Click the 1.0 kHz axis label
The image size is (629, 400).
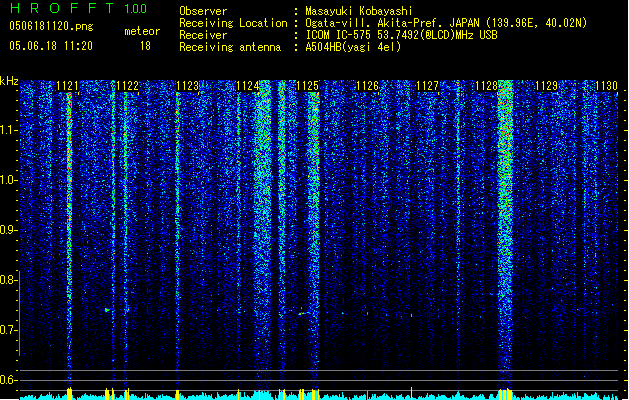[x=8, y=180]
